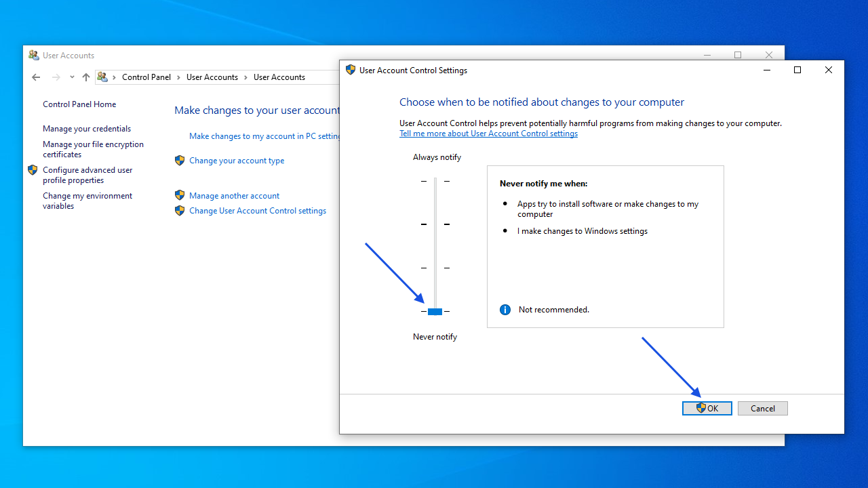Click the OK button in UAC Settings
Screen dimensions: 868x488
point(707,408)
